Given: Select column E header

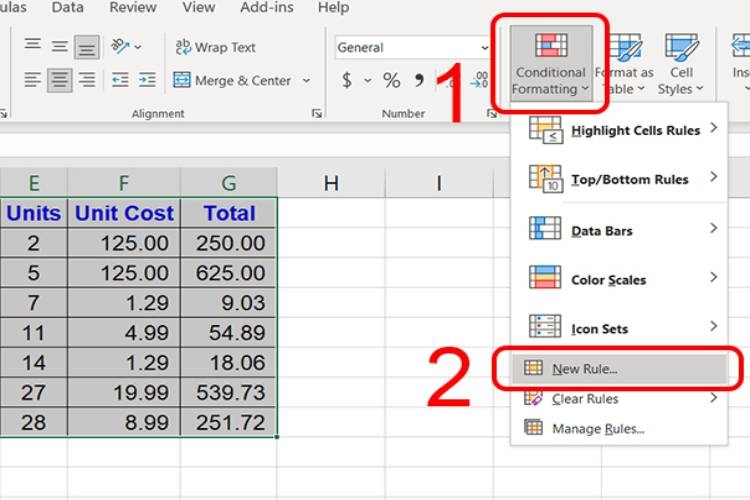Looking at the screenshot, I should [x=33, y=183].
